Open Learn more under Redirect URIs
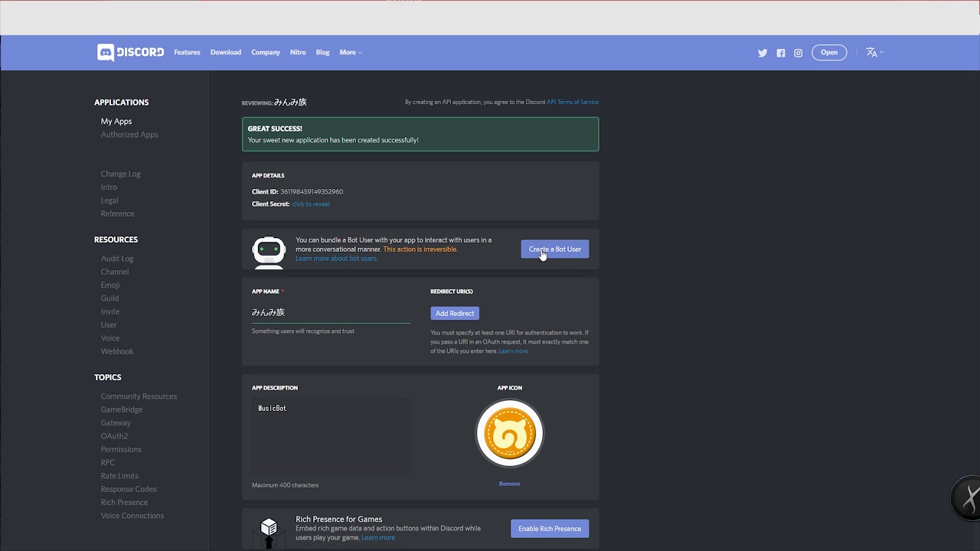Screen dimensions: 980x551 point(513,351)
